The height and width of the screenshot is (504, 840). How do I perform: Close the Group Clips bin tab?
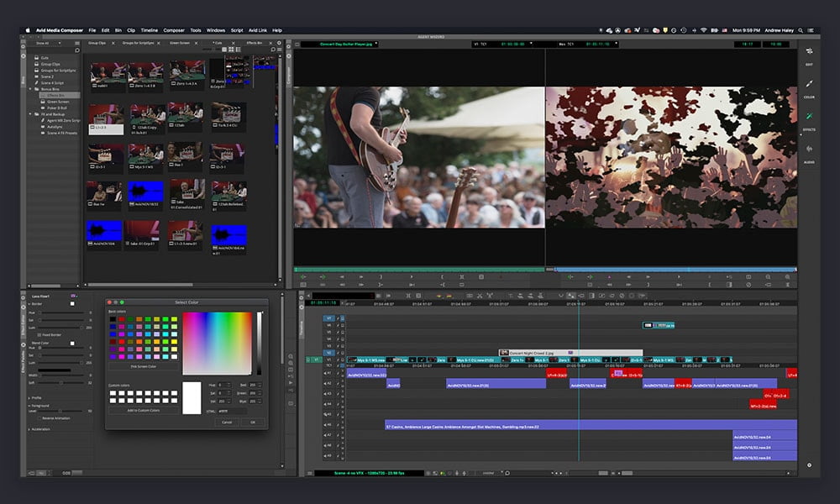113,43
